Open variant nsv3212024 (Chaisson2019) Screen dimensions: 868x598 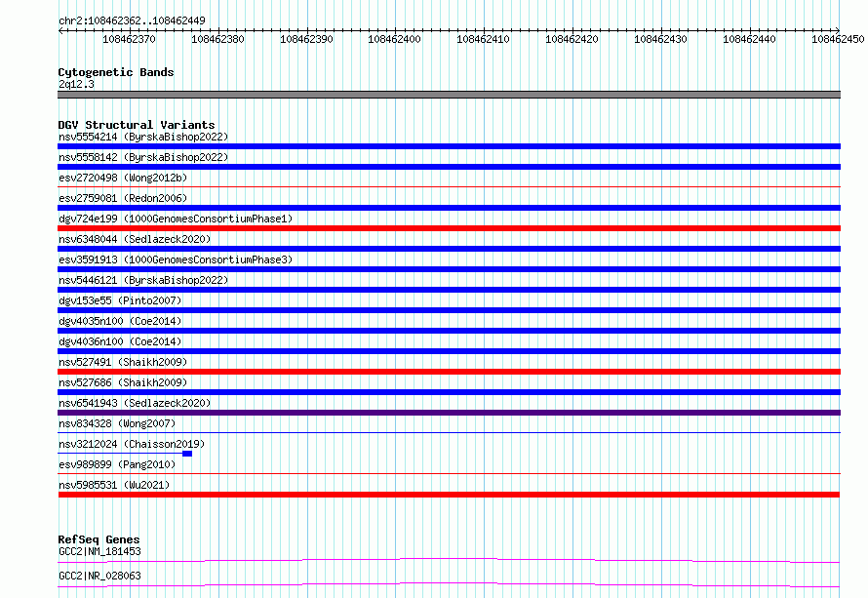tap(132, 444)
